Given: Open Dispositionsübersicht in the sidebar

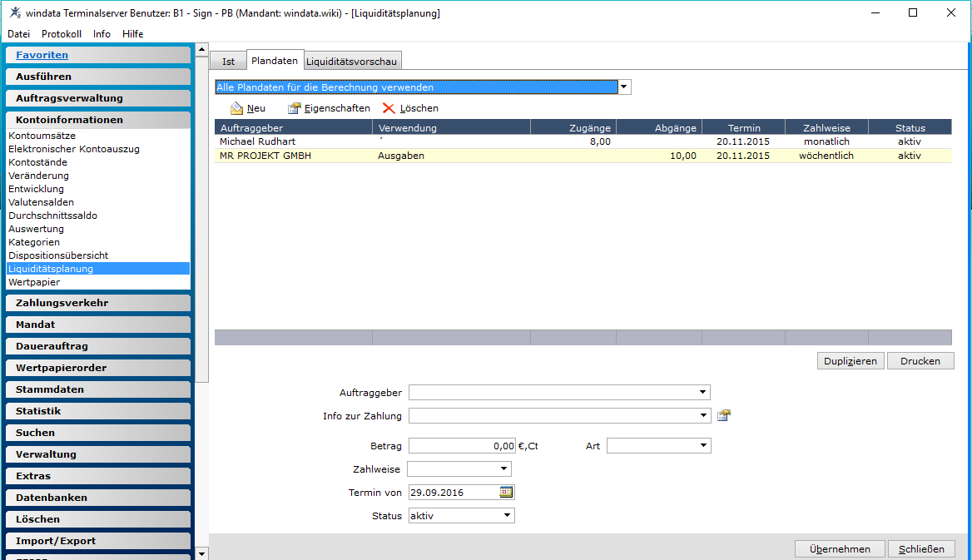Looking at the screenshot, I should (x=58, y=255).
